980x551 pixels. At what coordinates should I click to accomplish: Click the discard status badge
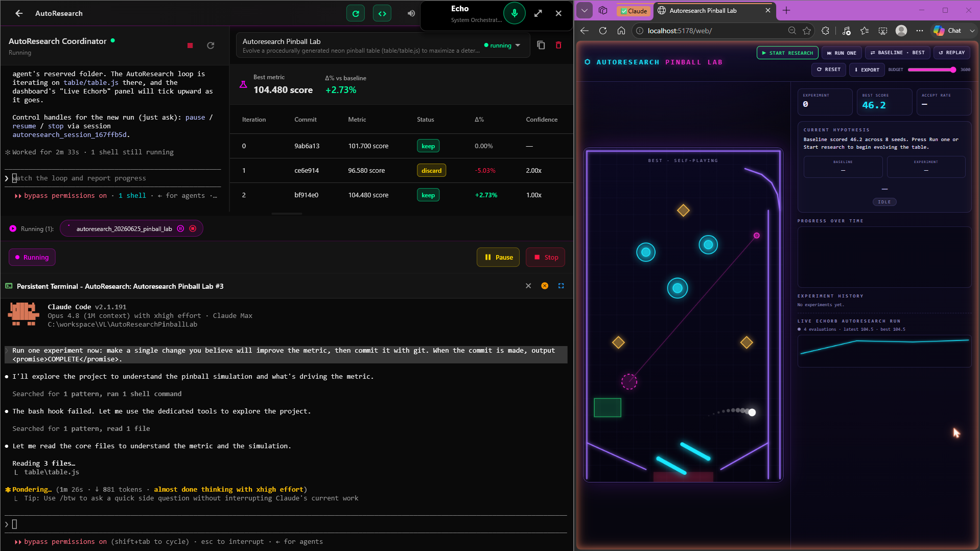pyautogui.click(x=431, y=170)
